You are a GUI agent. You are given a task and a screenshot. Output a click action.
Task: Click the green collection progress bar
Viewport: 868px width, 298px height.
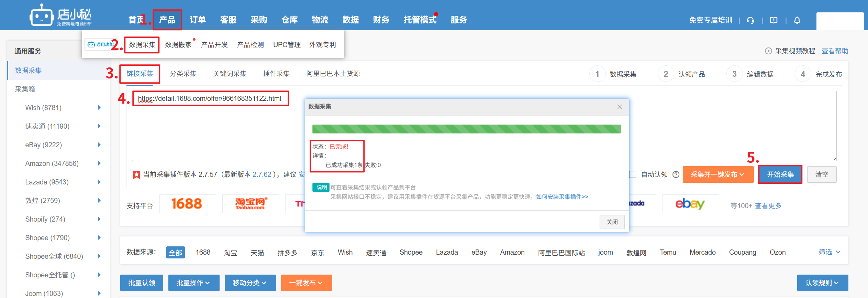tap(466, 129)
